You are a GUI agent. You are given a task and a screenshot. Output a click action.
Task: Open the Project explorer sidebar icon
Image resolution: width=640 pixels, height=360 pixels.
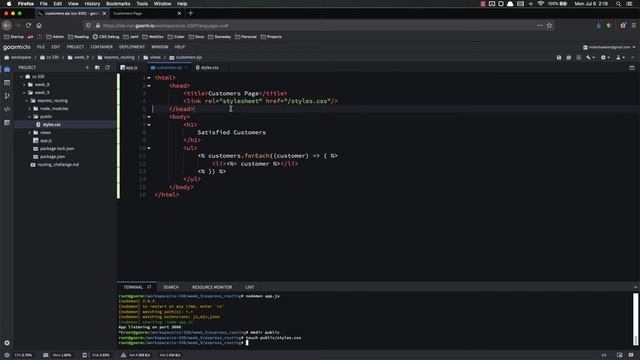click(7, 69)
